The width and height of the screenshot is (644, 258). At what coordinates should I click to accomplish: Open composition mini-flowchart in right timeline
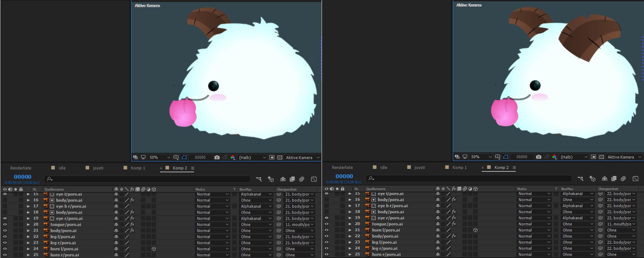(580, 179)
